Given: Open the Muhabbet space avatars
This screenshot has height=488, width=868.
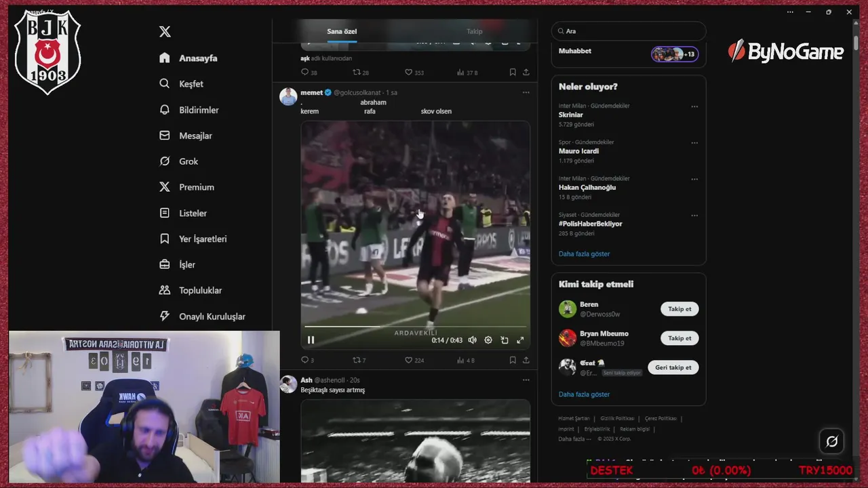Looking at the screenshot, I should click(x=674, y=54).
